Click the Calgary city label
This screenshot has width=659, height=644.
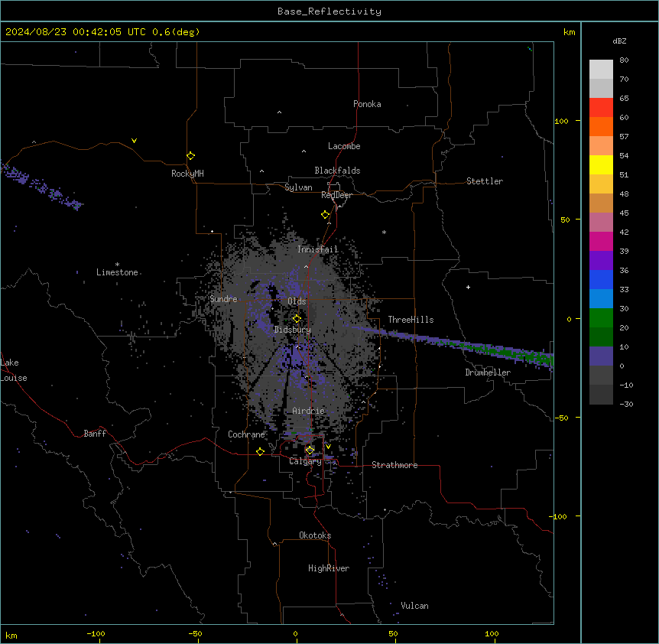coord(306,461)
